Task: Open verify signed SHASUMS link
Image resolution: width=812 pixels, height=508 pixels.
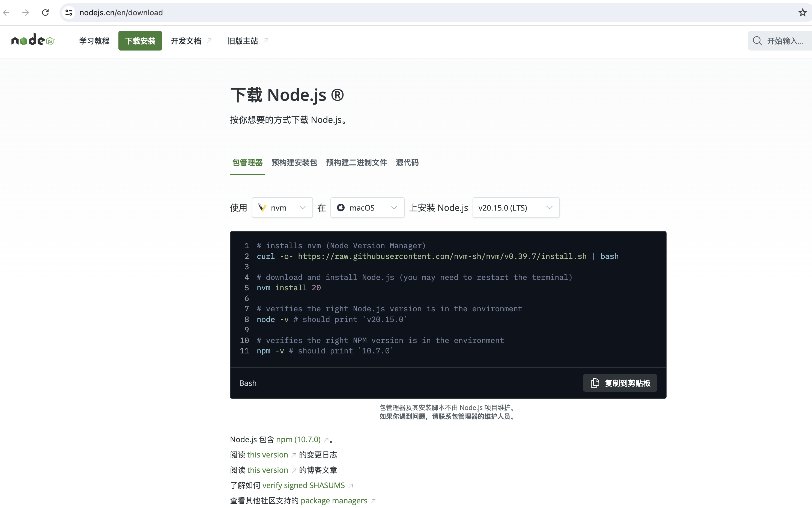Action: point(303,486)
